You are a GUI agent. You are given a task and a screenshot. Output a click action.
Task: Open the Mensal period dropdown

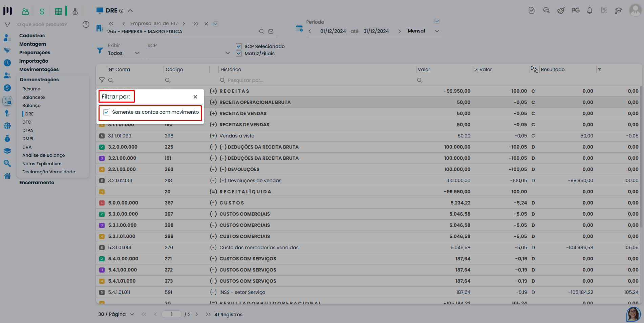424,31
